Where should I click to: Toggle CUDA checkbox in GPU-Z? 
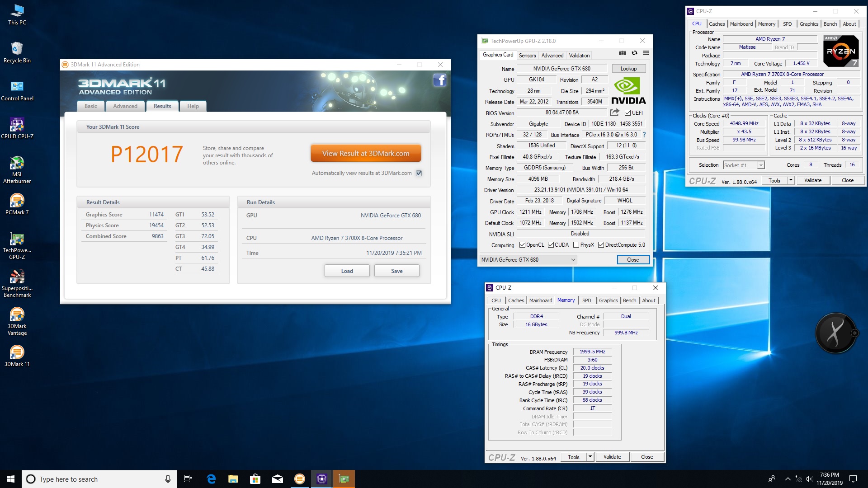click(551, 245)
